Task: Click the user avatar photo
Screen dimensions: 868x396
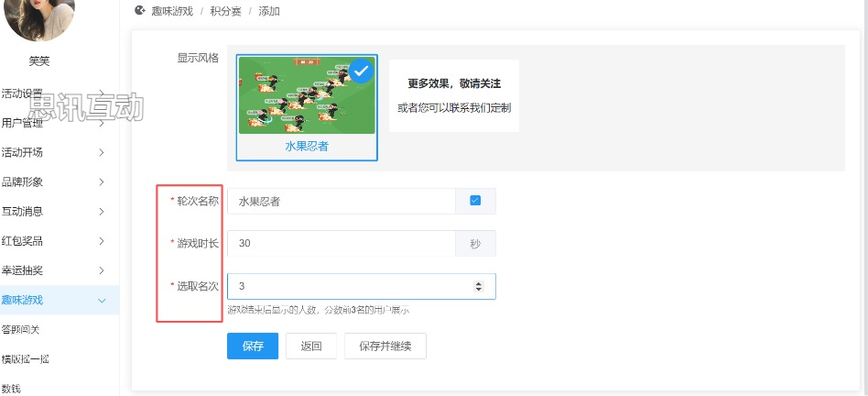Action: click(40, 16)
